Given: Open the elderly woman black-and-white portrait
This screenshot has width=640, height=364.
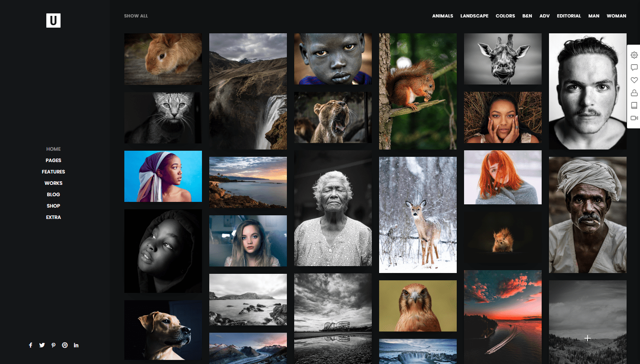Looking at the screenshot, I should coord(333,208).
